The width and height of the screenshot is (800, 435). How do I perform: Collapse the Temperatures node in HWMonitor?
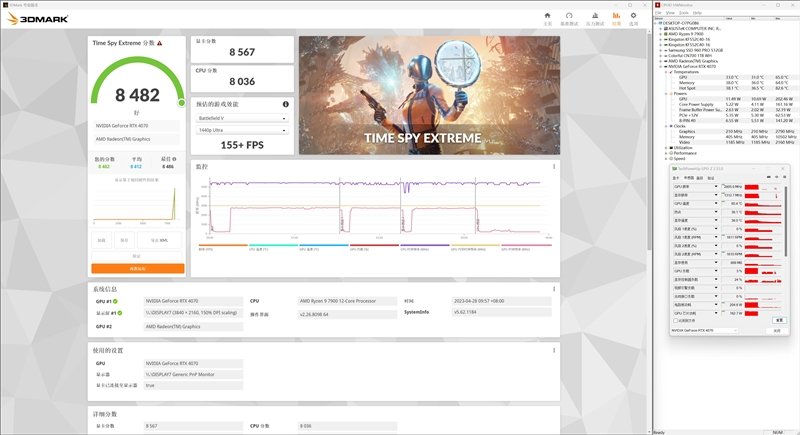coord(666,72)
